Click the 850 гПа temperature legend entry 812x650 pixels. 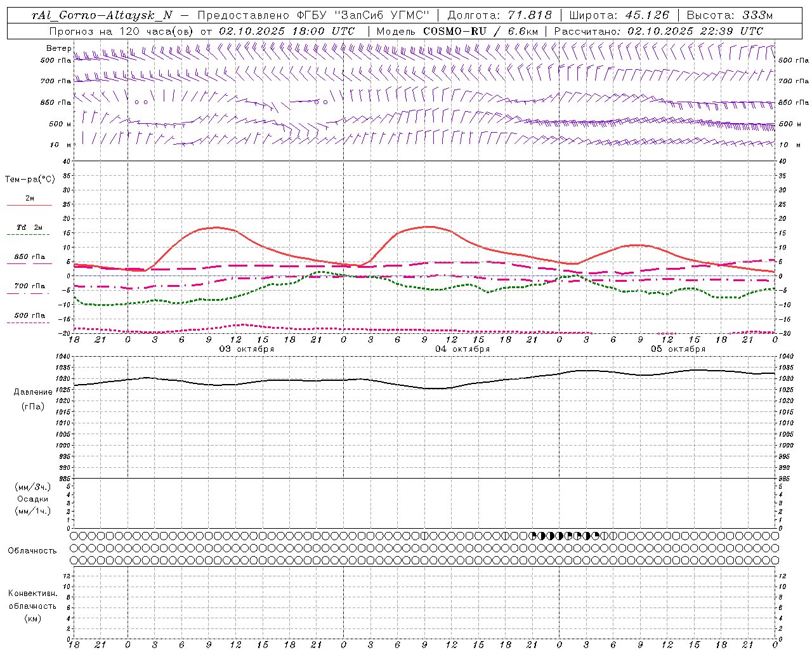pos(30,257)
